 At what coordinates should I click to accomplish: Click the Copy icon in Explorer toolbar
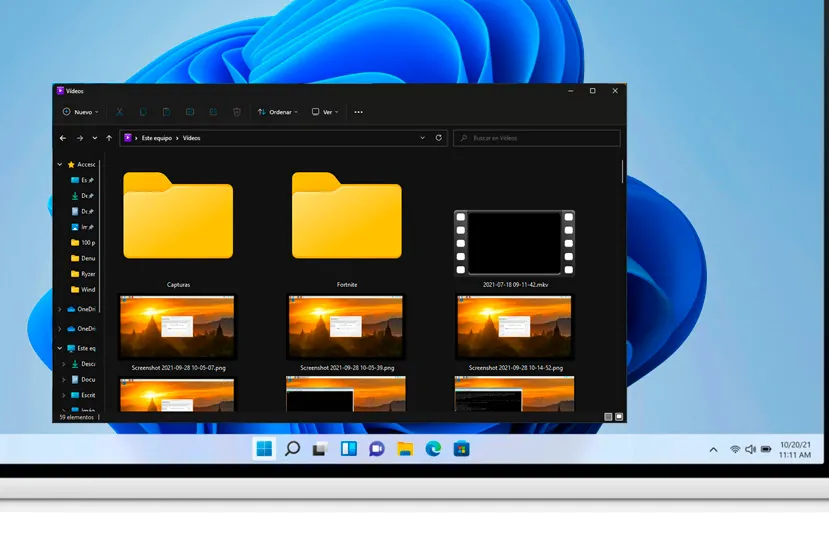143,112
